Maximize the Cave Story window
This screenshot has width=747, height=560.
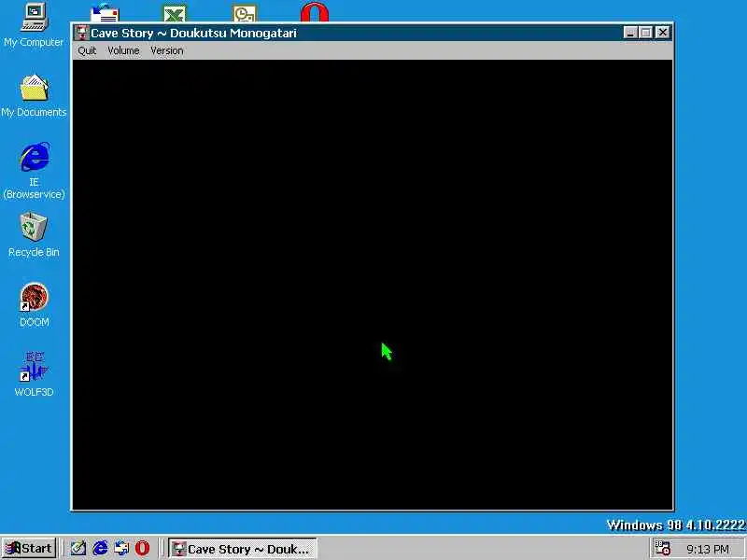pos(645,33)
